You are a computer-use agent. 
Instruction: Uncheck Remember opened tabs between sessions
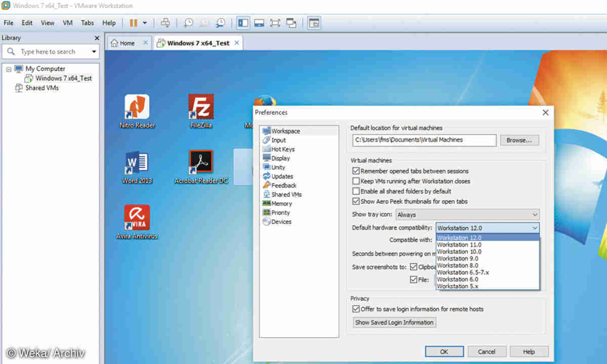click(x=356, y=171)
